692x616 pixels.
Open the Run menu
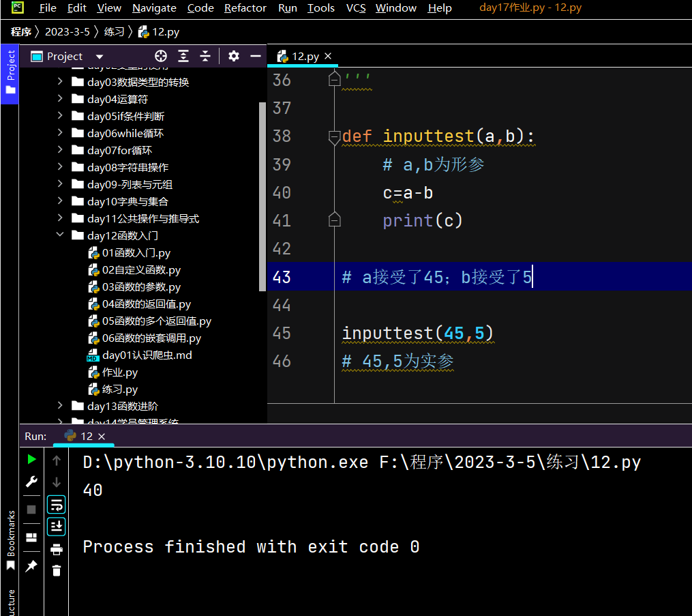point(287,8)
